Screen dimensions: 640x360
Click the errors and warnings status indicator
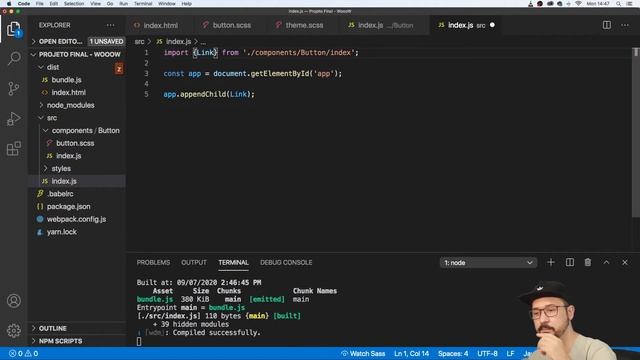tap(24, 353)
